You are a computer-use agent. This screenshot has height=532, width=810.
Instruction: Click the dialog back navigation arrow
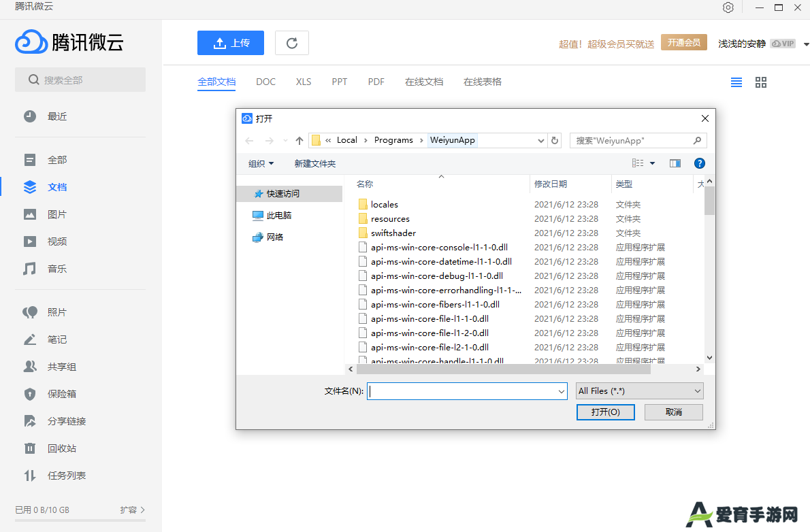click(250, 141)
